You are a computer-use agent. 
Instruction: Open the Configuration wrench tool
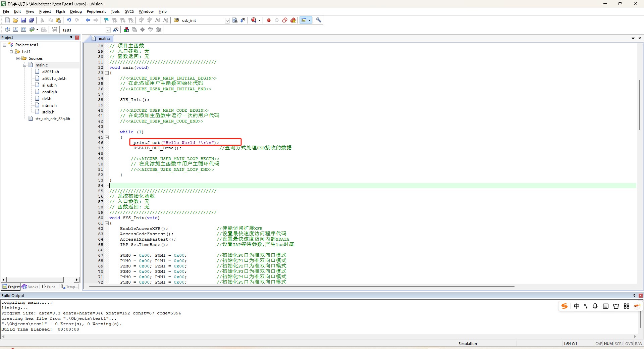pos(319,20)
